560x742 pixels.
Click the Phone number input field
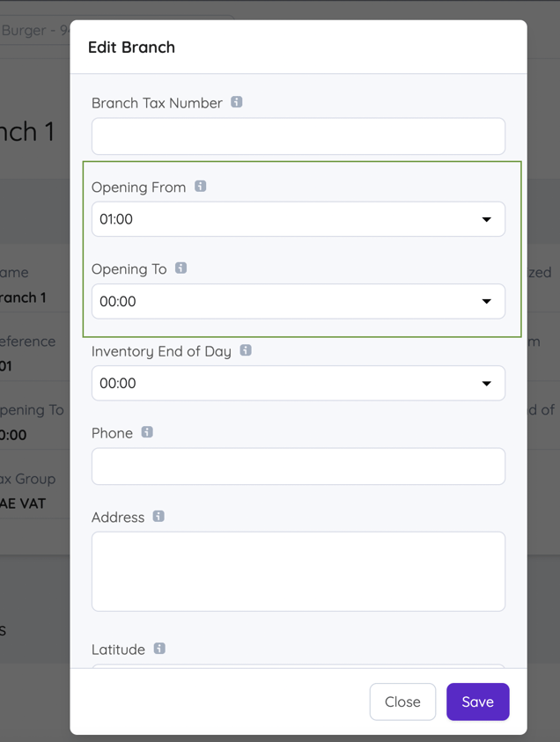[298, 466]
